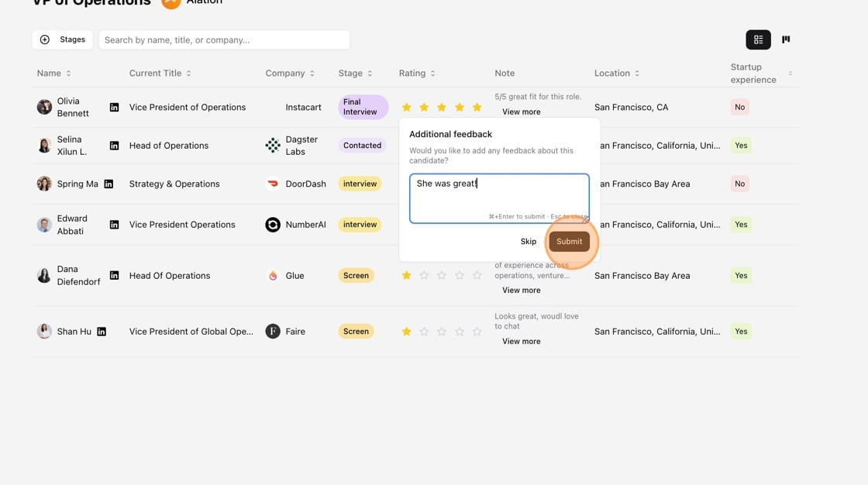Click Spring Ma's avatar photo
The height and width of the screenshot is (485, 868).
click(44, 184)
